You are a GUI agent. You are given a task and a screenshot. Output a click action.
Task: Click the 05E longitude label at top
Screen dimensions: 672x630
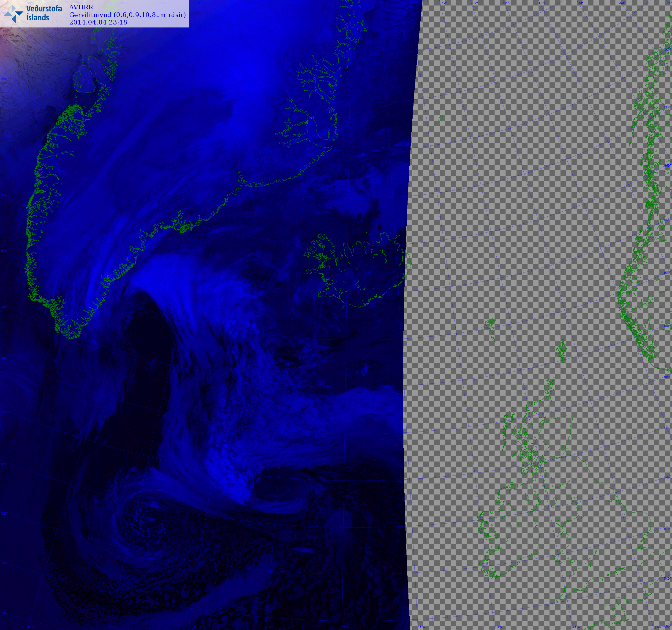(x=506, y=3)
